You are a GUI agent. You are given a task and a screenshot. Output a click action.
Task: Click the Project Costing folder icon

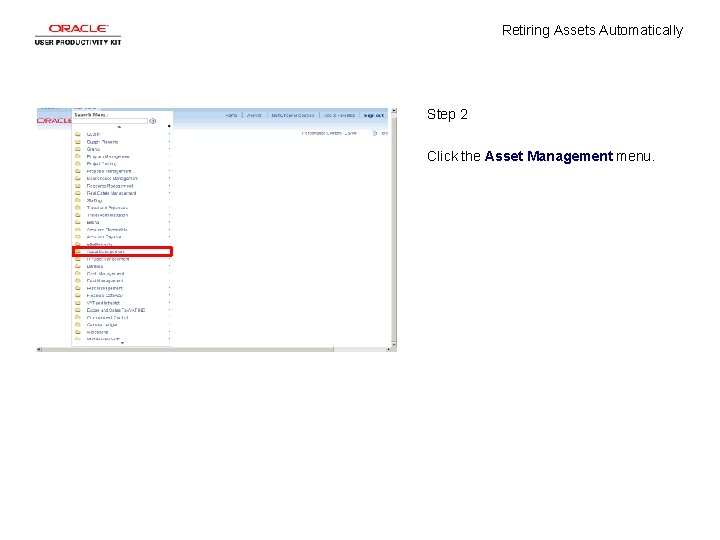[x=78, y=164]
